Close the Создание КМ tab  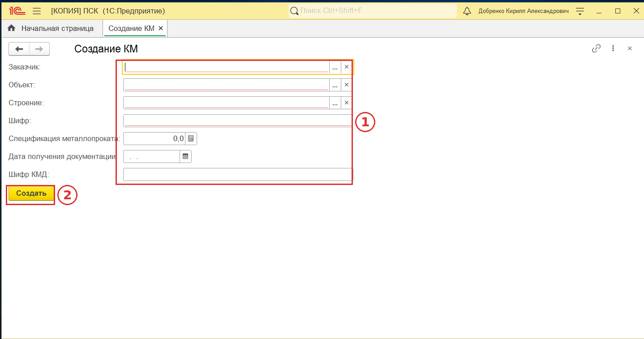point(161,28)
